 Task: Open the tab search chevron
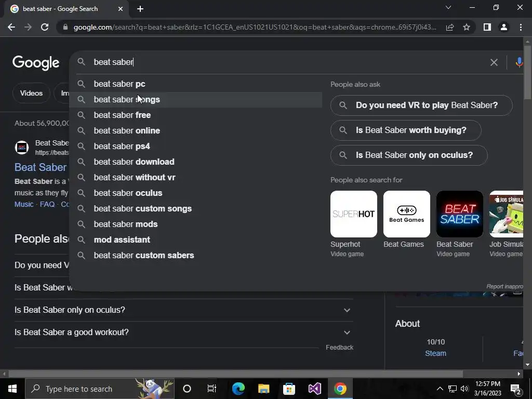[x=448, y=7]
